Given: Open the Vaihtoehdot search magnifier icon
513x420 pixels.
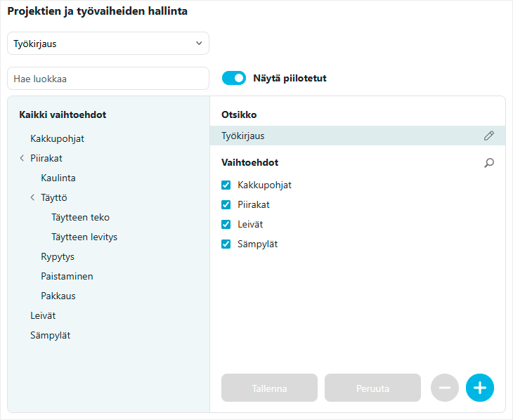Looking at the screenshot, I should (489, 162).
